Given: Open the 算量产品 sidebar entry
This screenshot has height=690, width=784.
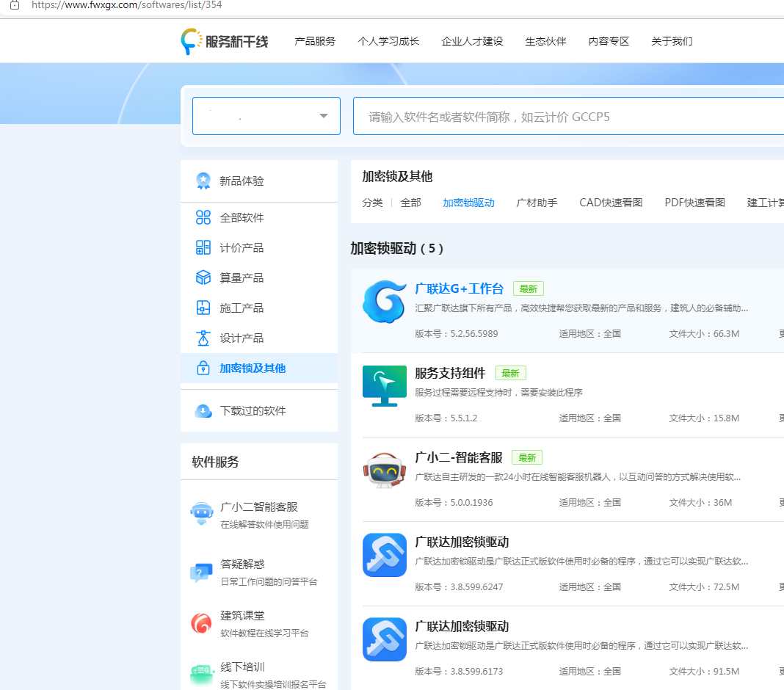Looking at the screenshot, I should click(x=259, y=277).
